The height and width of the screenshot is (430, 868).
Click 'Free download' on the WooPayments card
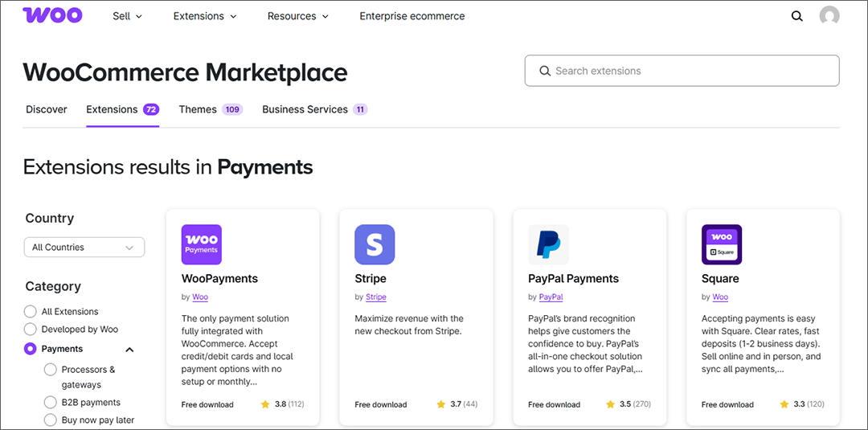(x=207, y=404)
